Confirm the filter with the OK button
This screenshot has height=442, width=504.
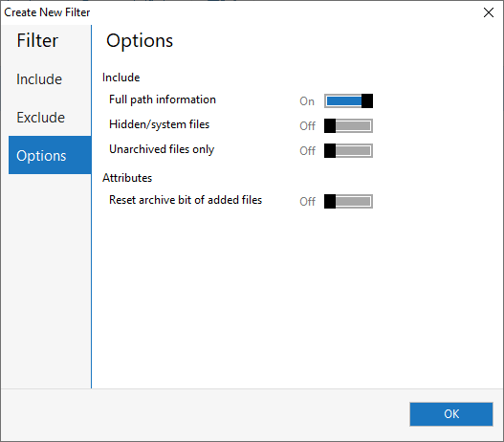click(x=451, y=414)
